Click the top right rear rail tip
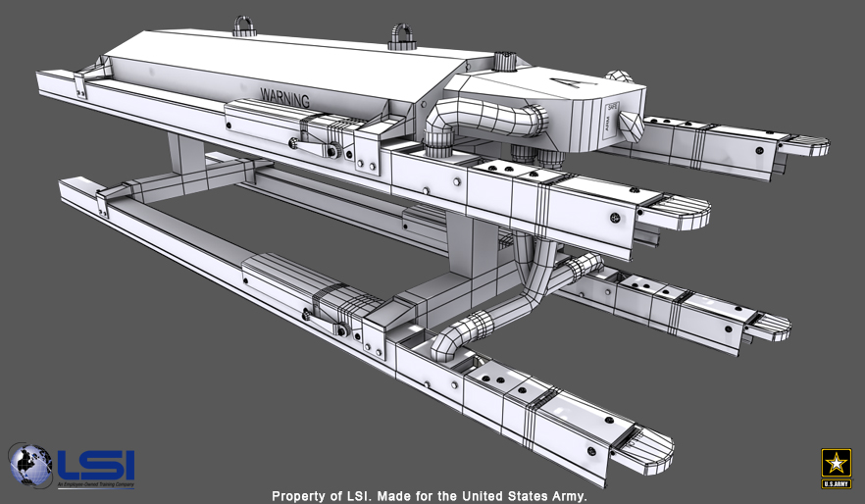Image resolution: width=865 pixels, height=504 pixels. (804, 145)
